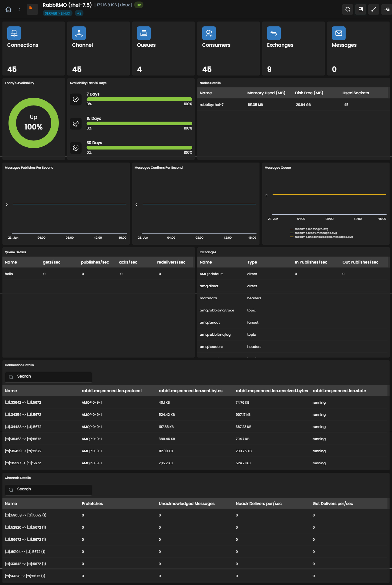Sort connections by rabbitmq.connection.sent.bytes header
This screenshot has width=392, height=585.
coord(190,391)
